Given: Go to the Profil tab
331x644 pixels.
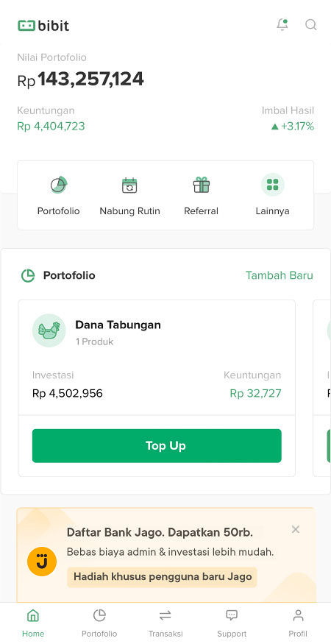Looking at the screenshot, I should tap(298, 623).
